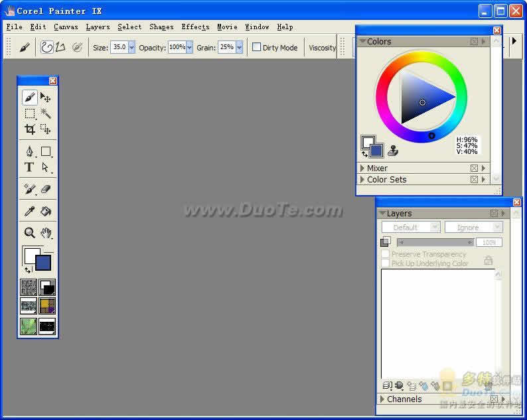Hide the Channels palette via box toggle

coord(494,399)
